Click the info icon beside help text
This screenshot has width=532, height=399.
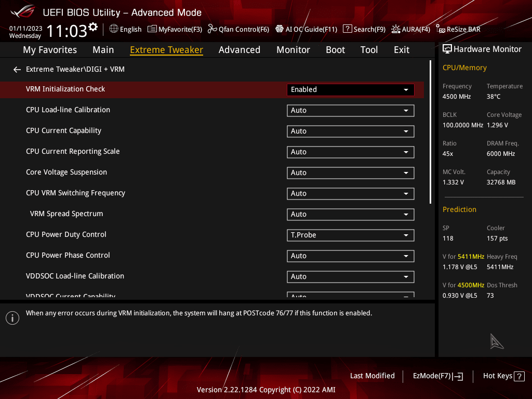point(12,318)
